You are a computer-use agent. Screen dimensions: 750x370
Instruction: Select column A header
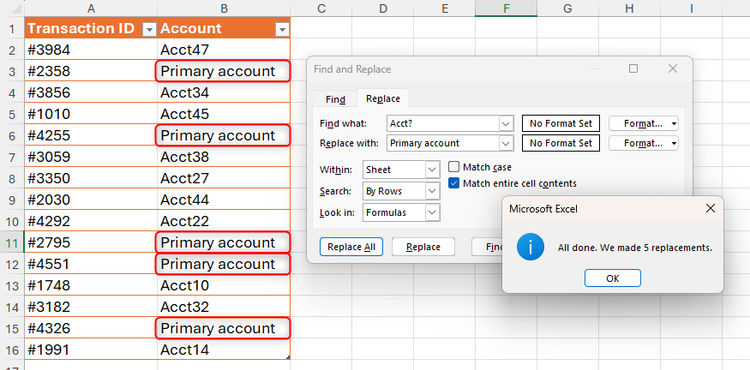(91, 8)
